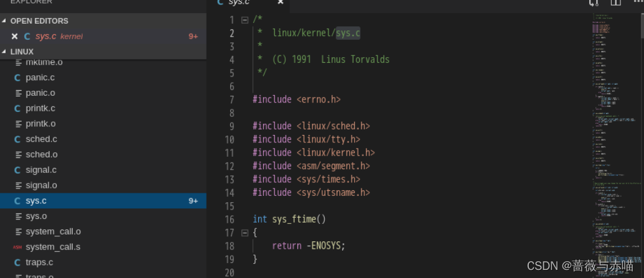644x278 pixels.
Task: Open more actions ellipsis menu
Action: [x=638, y=2]
